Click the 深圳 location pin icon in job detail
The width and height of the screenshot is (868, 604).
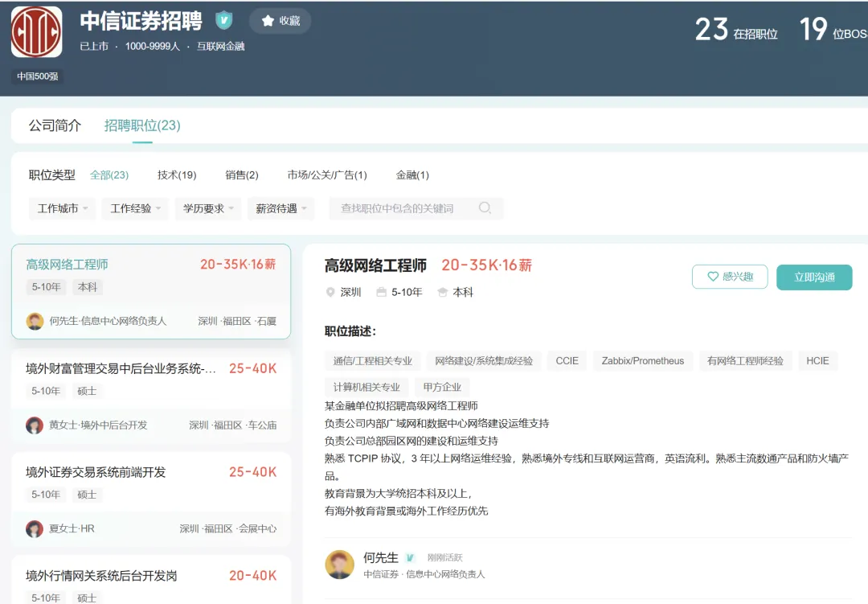coord(330,292)
